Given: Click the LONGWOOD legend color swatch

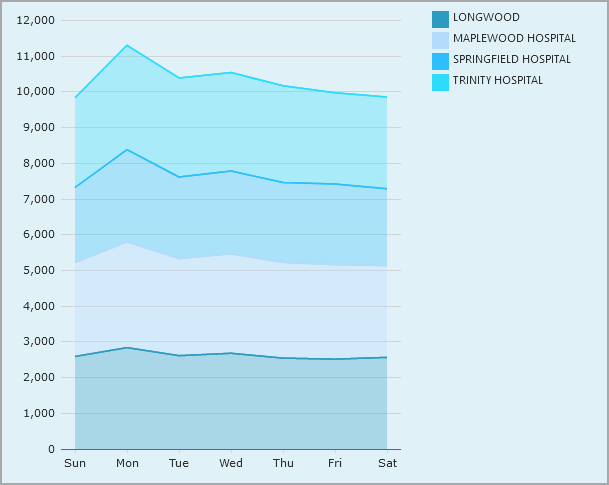Looking at the screenshot, I should (x=440, y=18).
